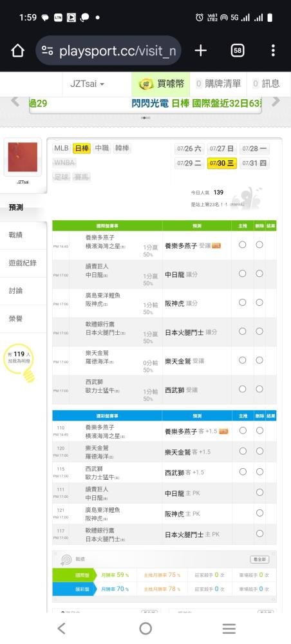Select main pick radio for 樂天金鷲 運彩盤 row
Viewport: 291px width, 644px height.
243,451
